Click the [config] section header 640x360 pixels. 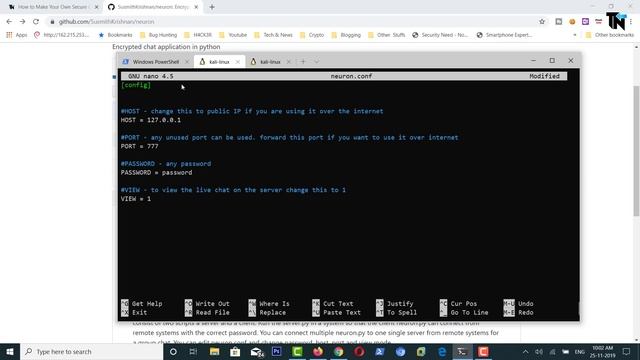[x=136, y=85]
